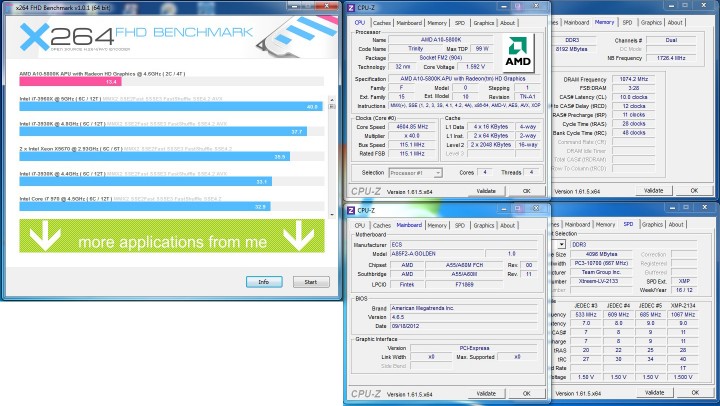Click the Info button in x264 benchmark
Image resolution: width=720 pixels, height=406 pixels.
264,282
